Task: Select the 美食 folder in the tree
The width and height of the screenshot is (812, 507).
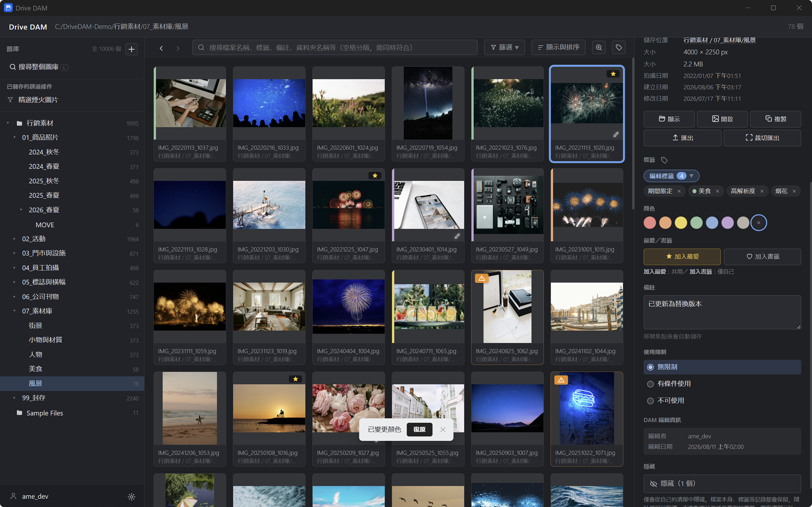Action: [x=72, y=369]
